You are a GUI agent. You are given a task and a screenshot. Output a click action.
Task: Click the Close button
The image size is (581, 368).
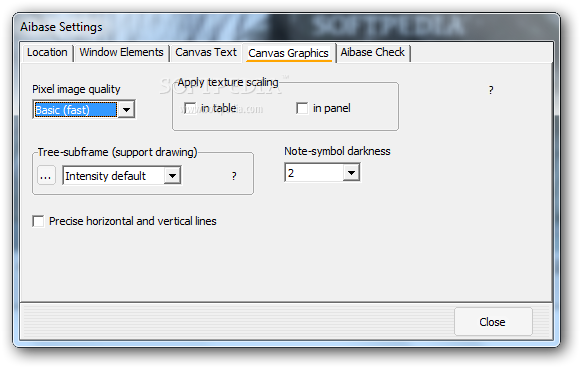tap(493, 322)
